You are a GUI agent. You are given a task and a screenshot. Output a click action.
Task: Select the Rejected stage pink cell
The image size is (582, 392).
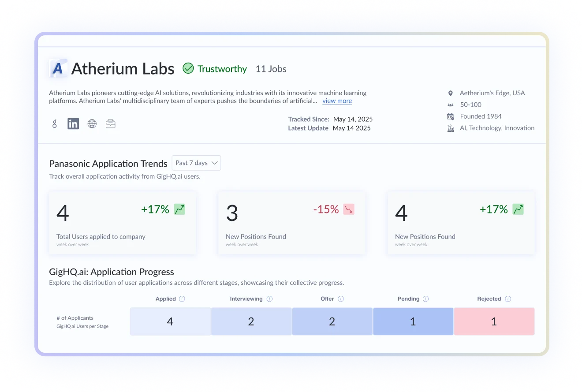coord(494,321)
